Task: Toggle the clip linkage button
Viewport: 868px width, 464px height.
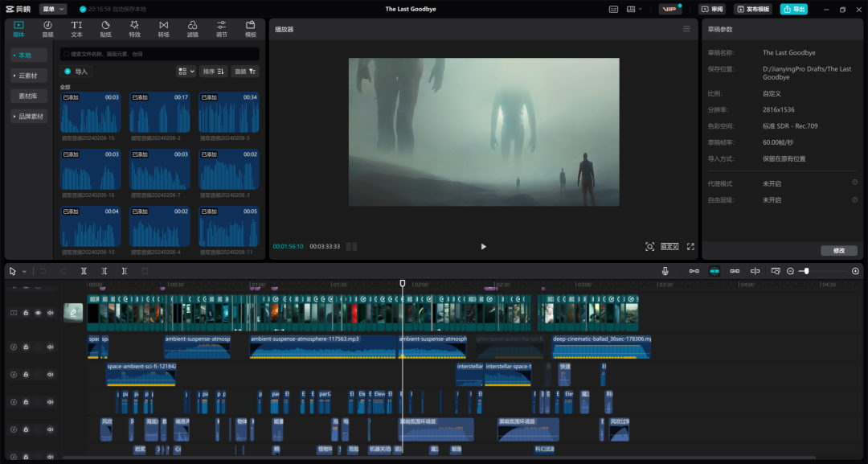Action: pos(735,271)
